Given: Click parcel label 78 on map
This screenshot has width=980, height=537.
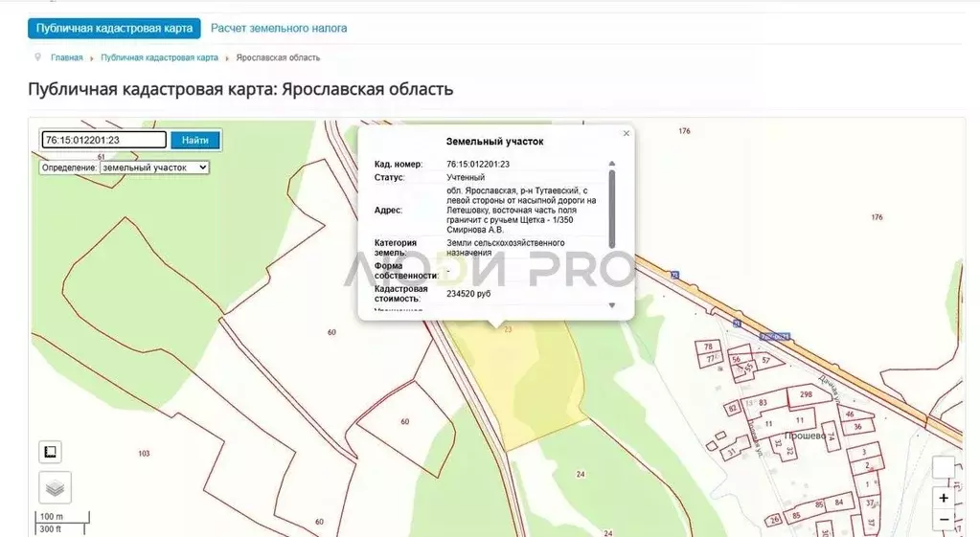Looking at the screenshot, I should (x=708, y=347).
